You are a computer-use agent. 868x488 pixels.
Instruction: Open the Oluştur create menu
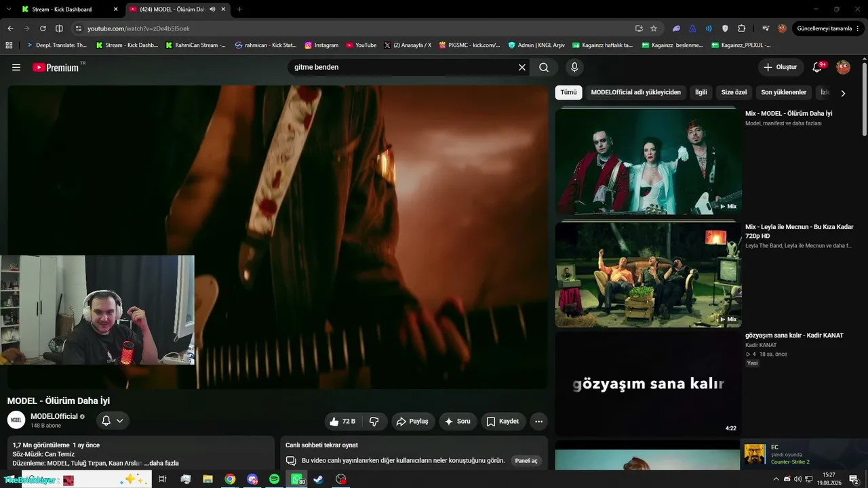780,67
